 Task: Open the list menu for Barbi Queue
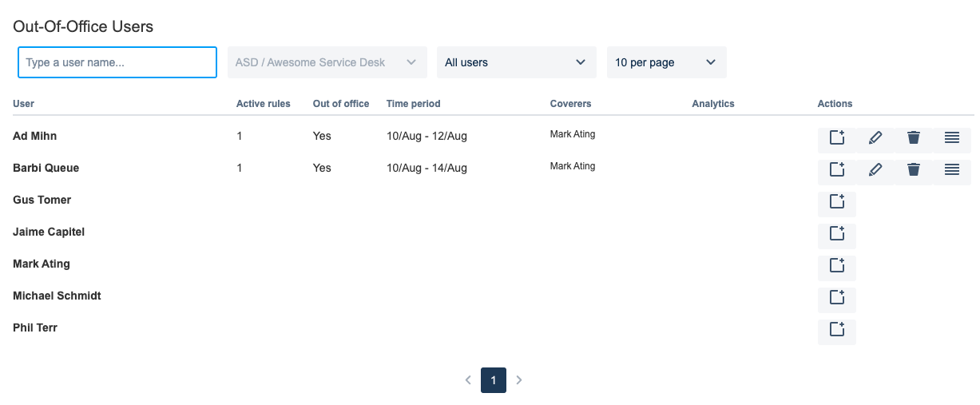pyautogui.click(x=952, y=169)
